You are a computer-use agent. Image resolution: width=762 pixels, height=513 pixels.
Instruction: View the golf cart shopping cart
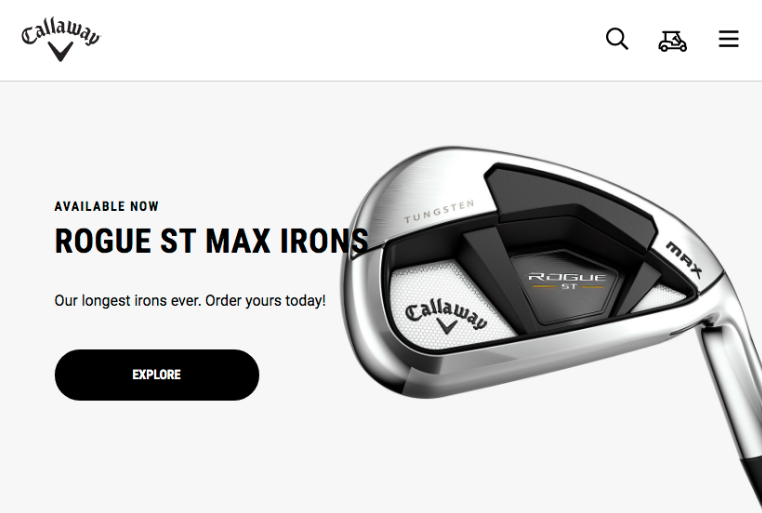(673, 41)
